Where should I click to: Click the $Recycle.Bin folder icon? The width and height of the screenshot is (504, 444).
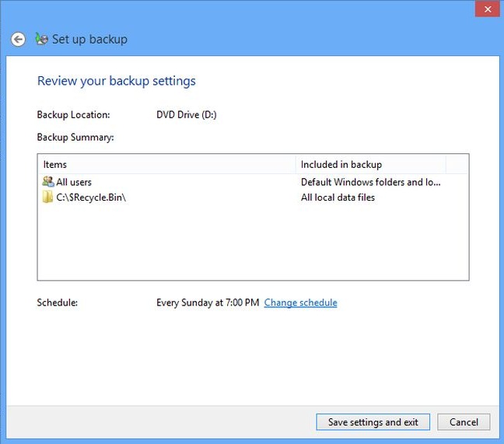(47, 197)
